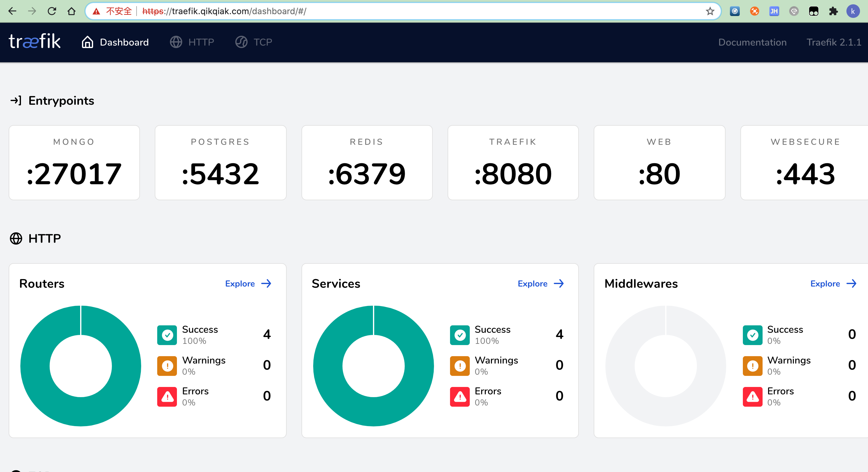Reload the page with refresh icon
The height and width of the screenshot is (472, 868).
[x=52, y=11]
